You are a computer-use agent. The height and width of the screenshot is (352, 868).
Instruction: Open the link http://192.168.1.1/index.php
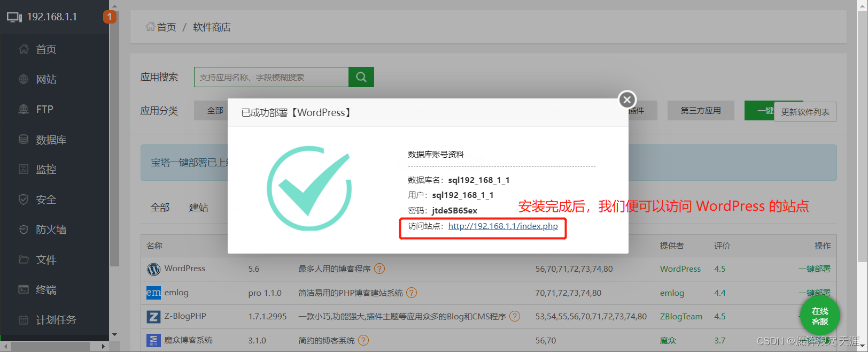click(x=503, y=226)
